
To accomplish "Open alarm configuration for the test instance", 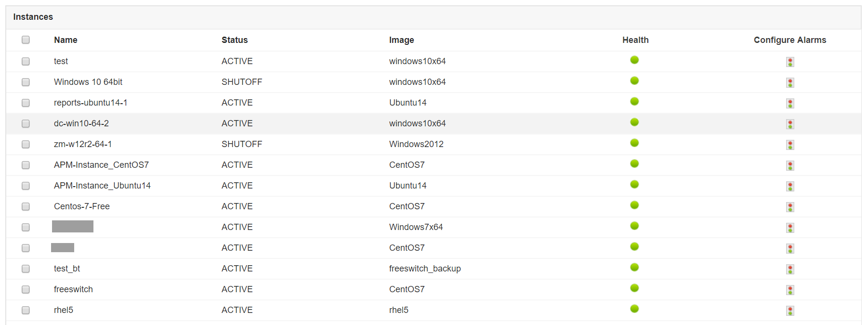I will 790,62.
